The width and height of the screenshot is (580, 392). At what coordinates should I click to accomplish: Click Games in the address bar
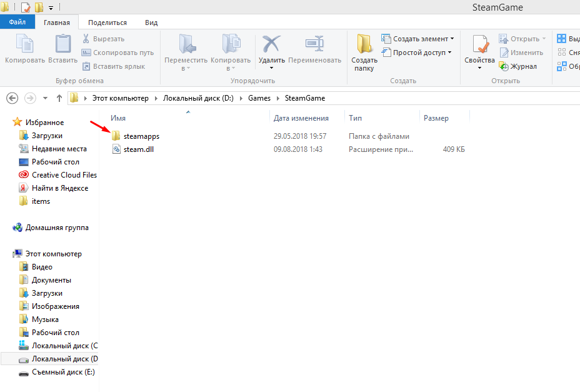pyautogui.click(x=259, y=98)
